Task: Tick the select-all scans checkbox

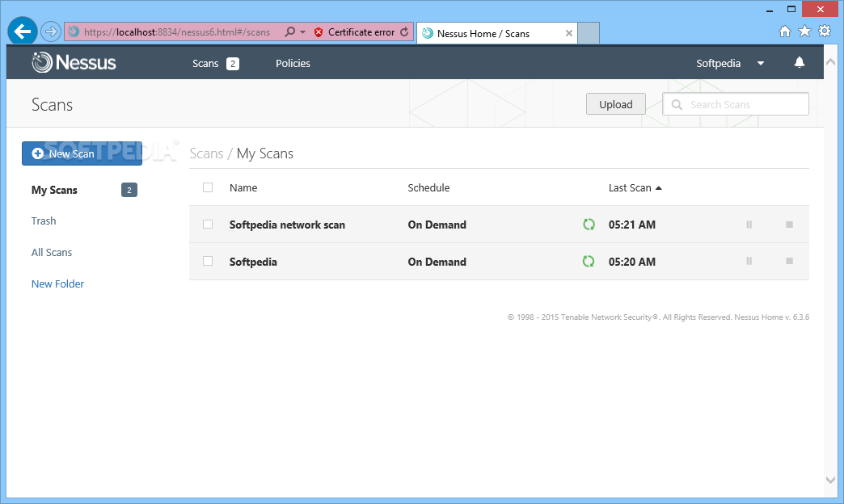Action: (208, 187)
